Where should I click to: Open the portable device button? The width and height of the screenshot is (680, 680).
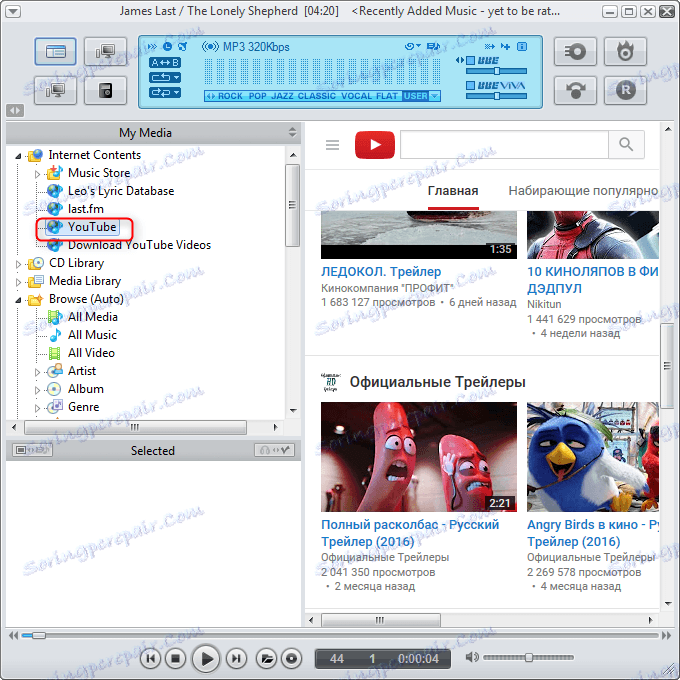pos(105,90)
